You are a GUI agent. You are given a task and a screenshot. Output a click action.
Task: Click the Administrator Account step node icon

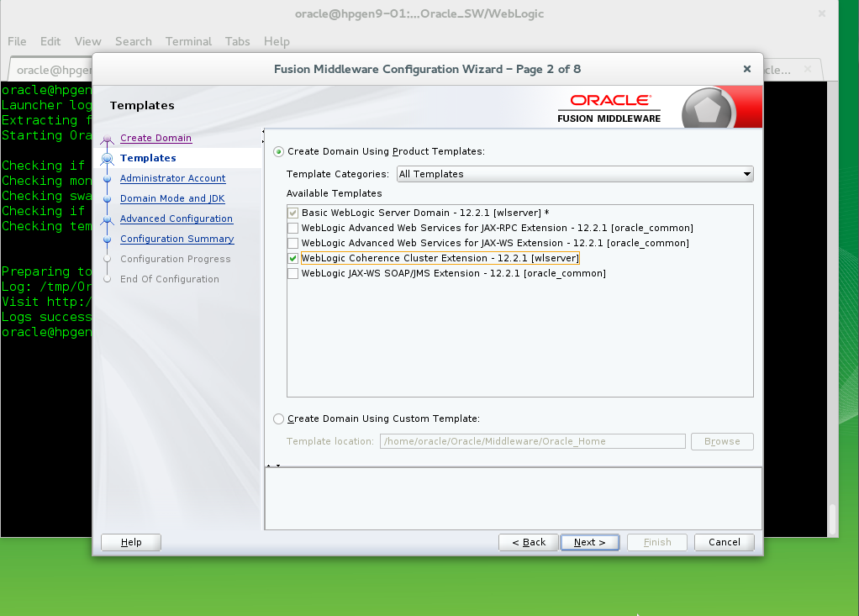click(107, 178)
